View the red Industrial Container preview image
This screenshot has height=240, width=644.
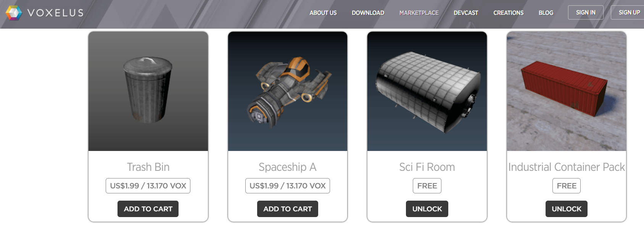[x=567, y=91]
